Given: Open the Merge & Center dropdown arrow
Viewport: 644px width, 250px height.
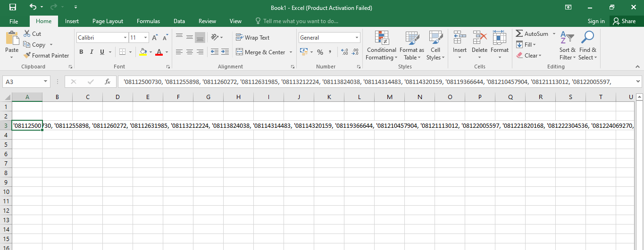Looking at the screenshot, I should [x=291, y=52].
